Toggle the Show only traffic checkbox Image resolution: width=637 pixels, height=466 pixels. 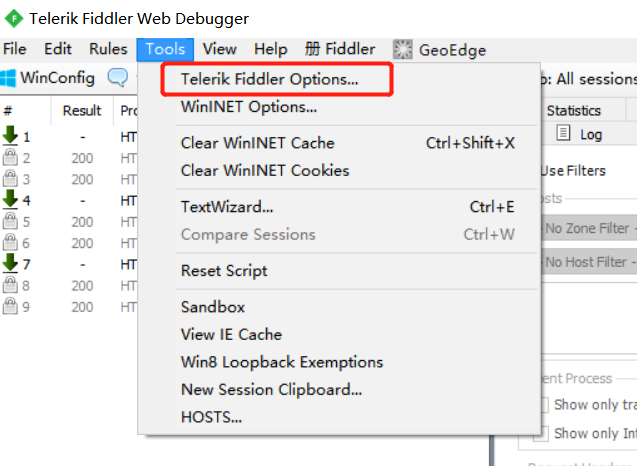(x=543, y=405)
